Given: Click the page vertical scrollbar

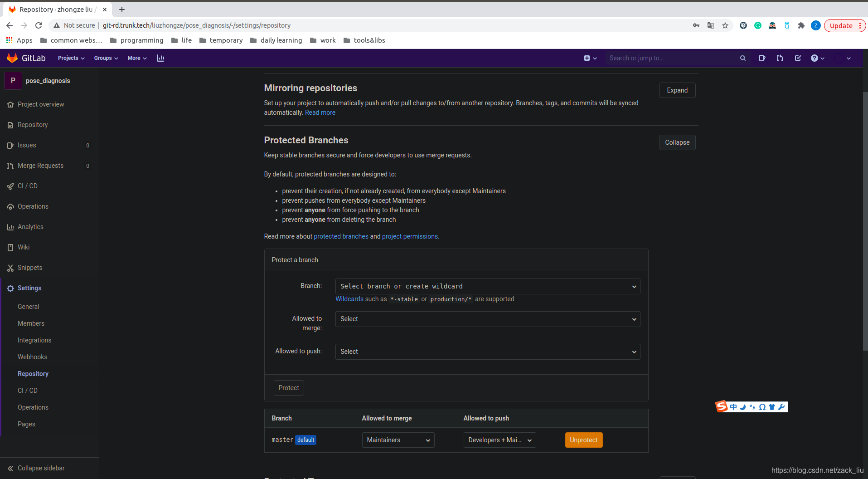Looking at the screenshot, I should click(x=865, y=221).
